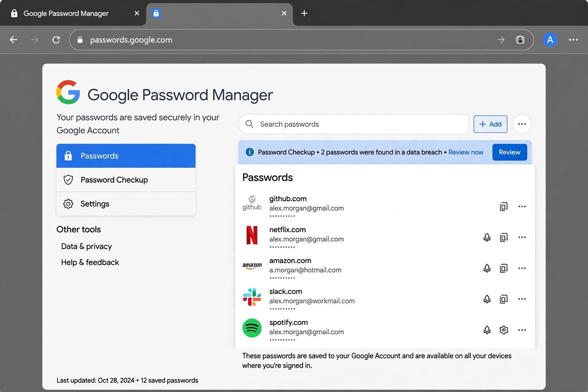This screenshot has width=588, height=392.
Task: Open the browser profile avatar A
Action: tap(550, 40)
